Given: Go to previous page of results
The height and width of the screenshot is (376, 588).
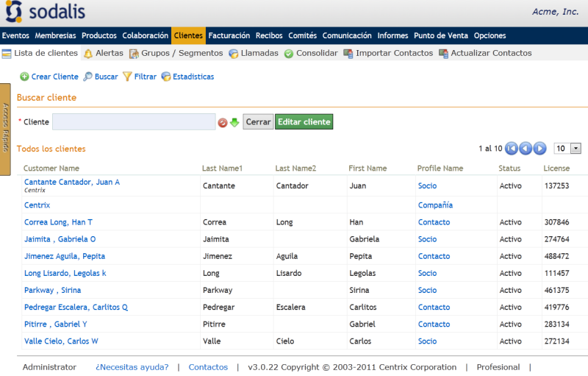Looking at the screenshot, I should [x=526, y=149].
